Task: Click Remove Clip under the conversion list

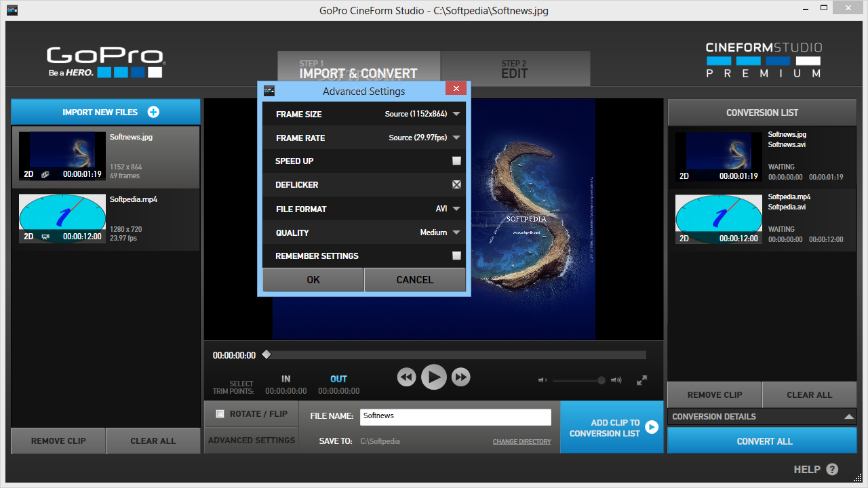Action: tap(715, 394)
